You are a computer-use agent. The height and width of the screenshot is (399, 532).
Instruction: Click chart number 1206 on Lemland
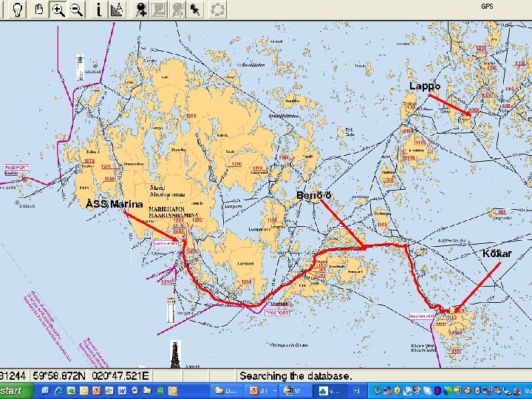pyautogui.click(x=246, y=282)
